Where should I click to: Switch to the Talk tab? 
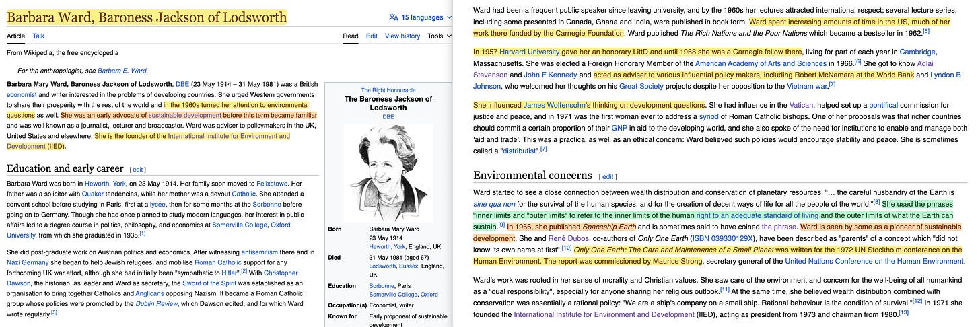[38, 36]
